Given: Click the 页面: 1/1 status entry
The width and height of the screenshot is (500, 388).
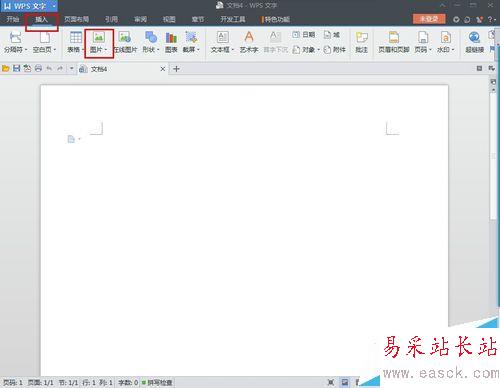Looking at the screenshot, I should (x=40, y=382).
